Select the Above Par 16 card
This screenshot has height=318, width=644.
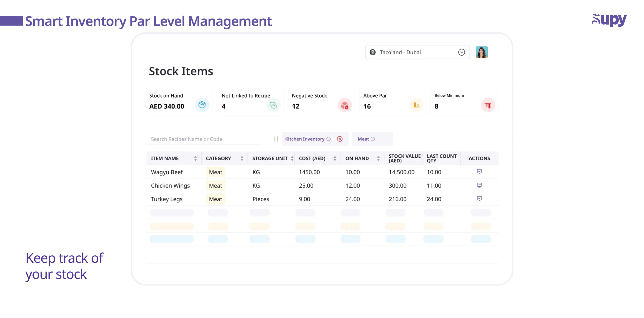393,101
